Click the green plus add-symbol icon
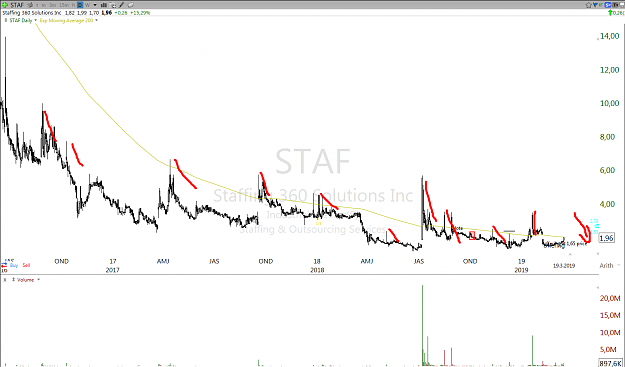 click(5, 5)
